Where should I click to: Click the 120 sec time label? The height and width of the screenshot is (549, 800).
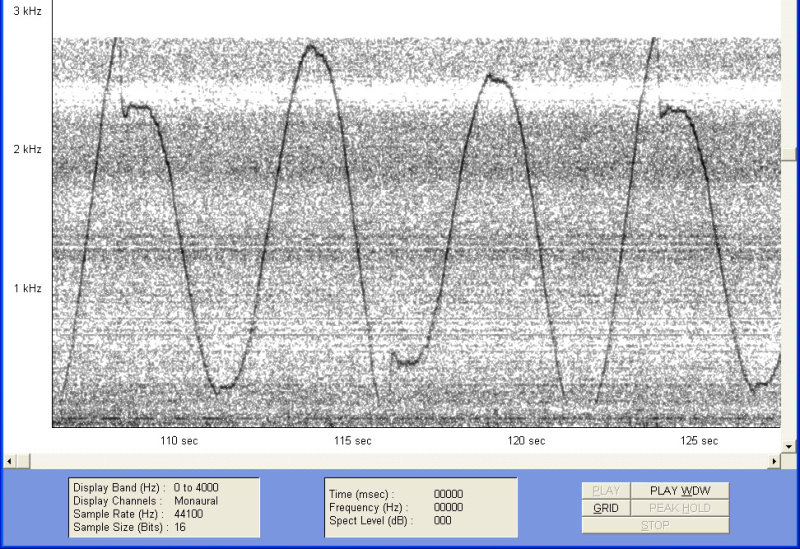coord(526,441)
